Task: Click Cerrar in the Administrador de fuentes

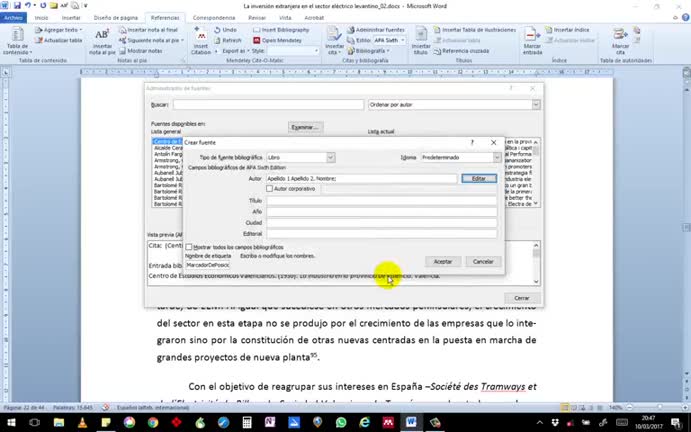Action: click(522, 298)
